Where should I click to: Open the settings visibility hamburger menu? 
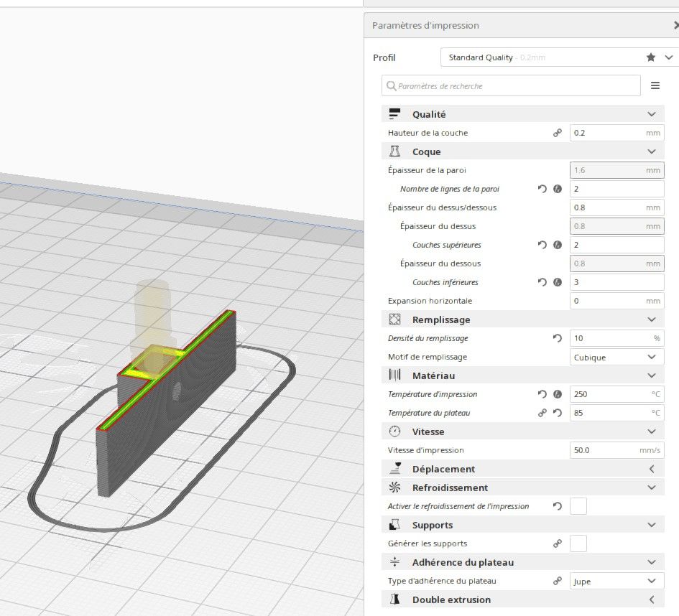tap(655, 85)
